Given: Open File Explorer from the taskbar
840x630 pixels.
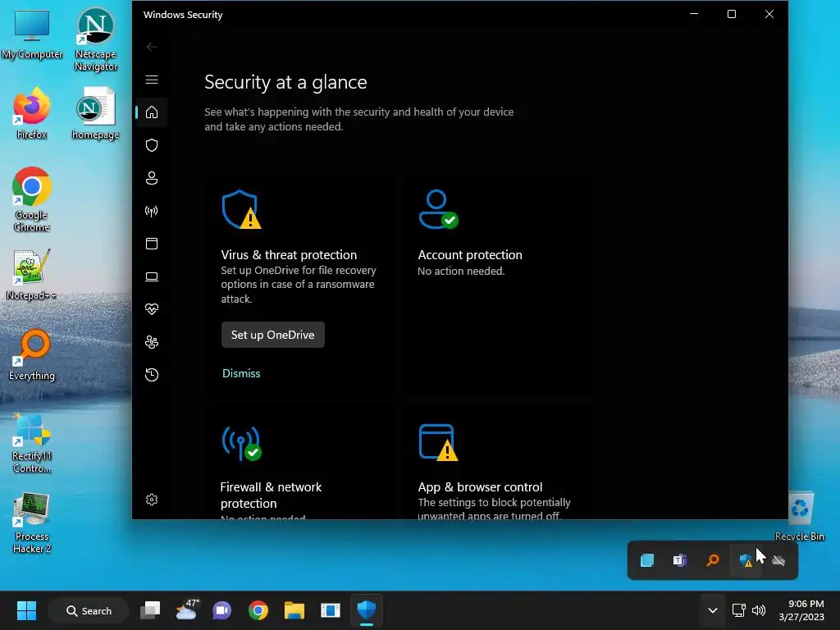Looking at the screenshot, I should tap(294, 610).
